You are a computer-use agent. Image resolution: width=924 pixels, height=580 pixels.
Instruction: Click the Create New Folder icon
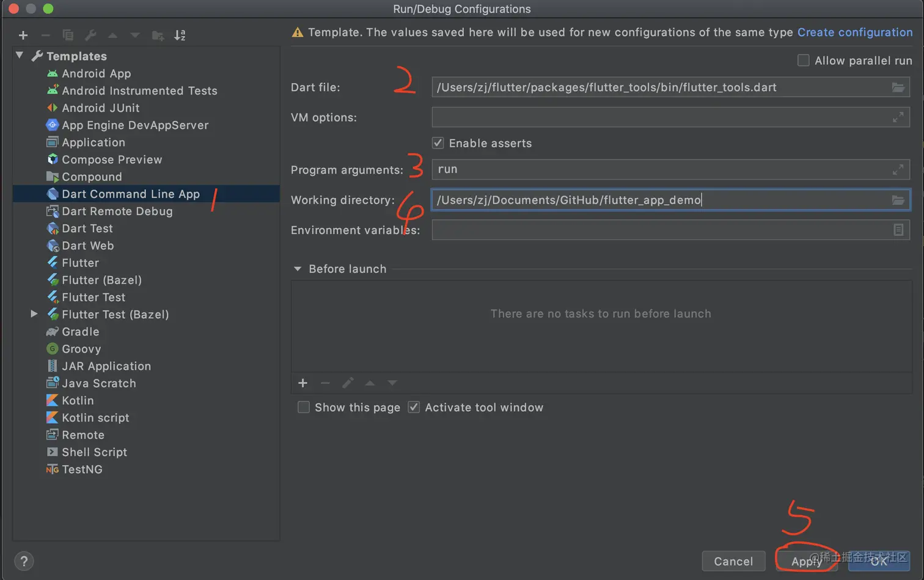click(x=158, y=35)
